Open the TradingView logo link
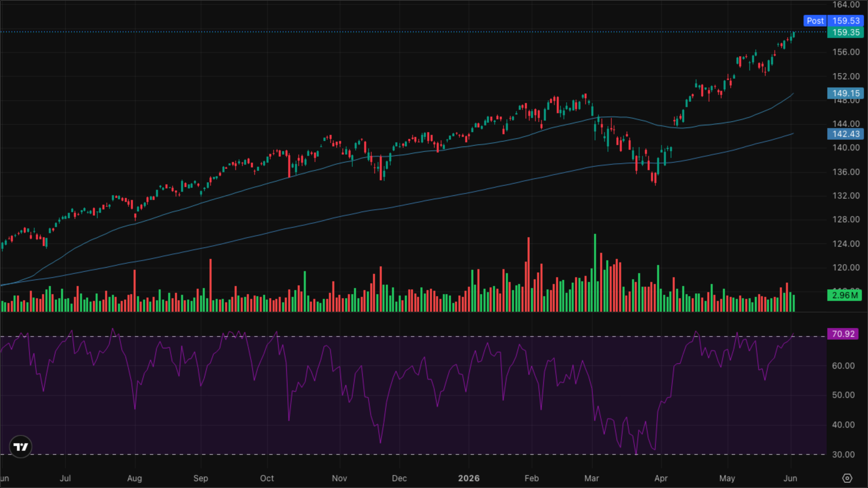This screenshot has height=488, width=868. click(x=21, y=447)
